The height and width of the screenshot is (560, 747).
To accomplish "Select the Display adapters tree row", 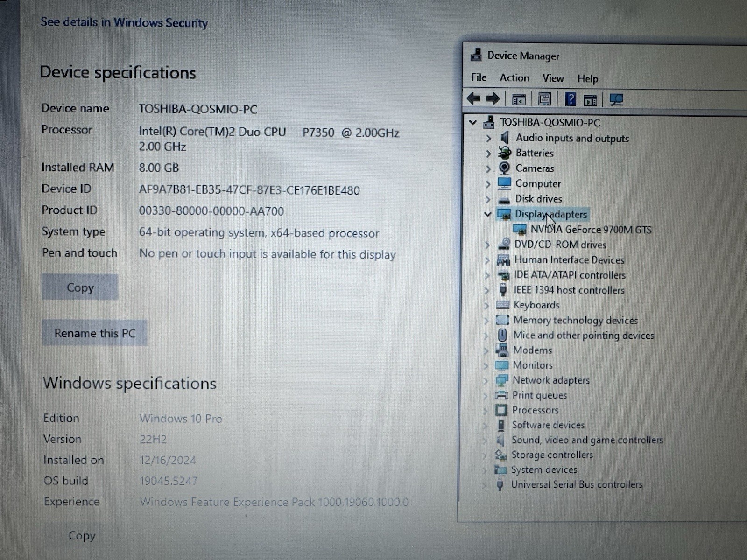I will [550, 214].
